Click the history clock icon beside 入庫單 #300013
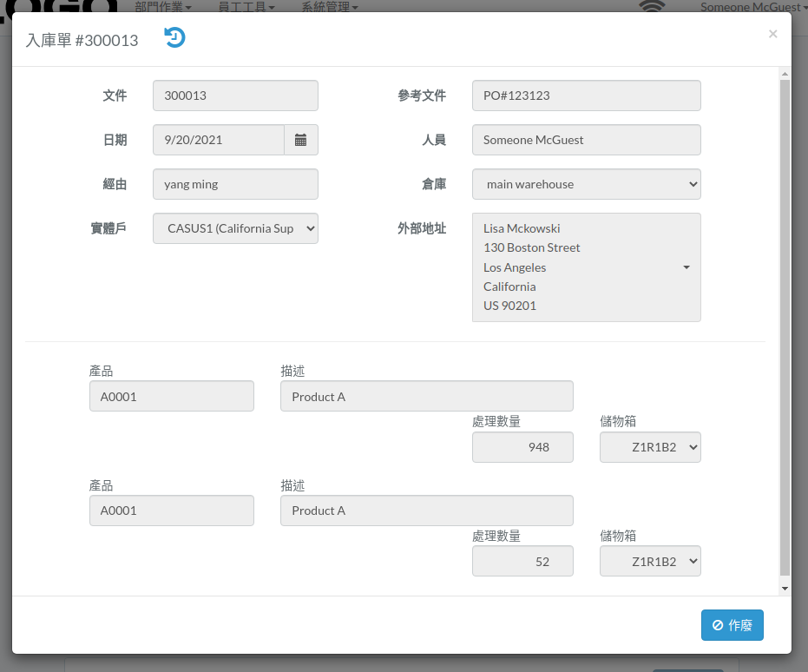Viewport: 808px width, 672px height. [x=174, y=37]
